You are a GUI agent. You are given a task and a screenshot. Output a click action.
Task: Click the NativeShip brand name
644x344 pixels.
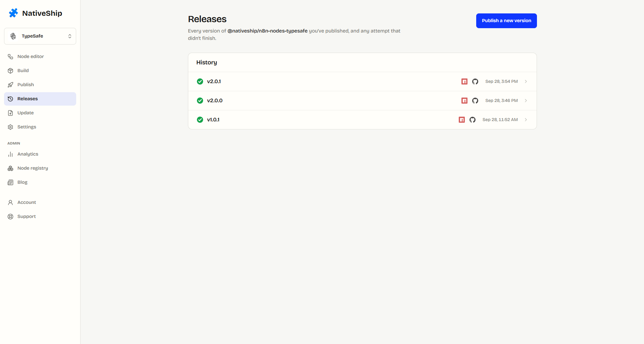42,13
